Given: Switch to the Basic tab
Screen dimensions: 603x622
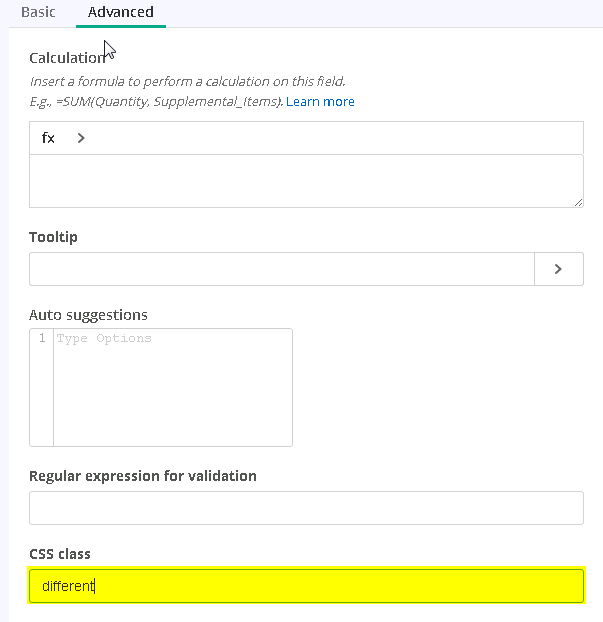Looking at the screenshot, I should (38, 12).
